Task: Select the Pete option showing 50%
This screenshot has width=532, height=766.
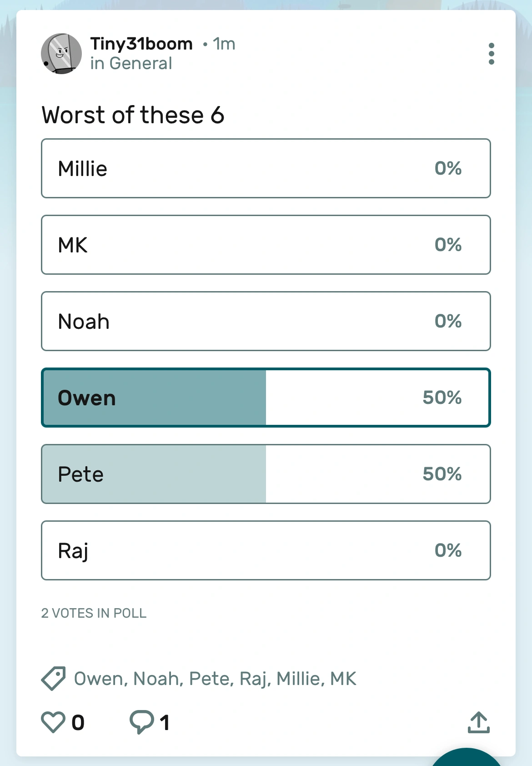Action: pyautogui.click(x=266, y=474)
